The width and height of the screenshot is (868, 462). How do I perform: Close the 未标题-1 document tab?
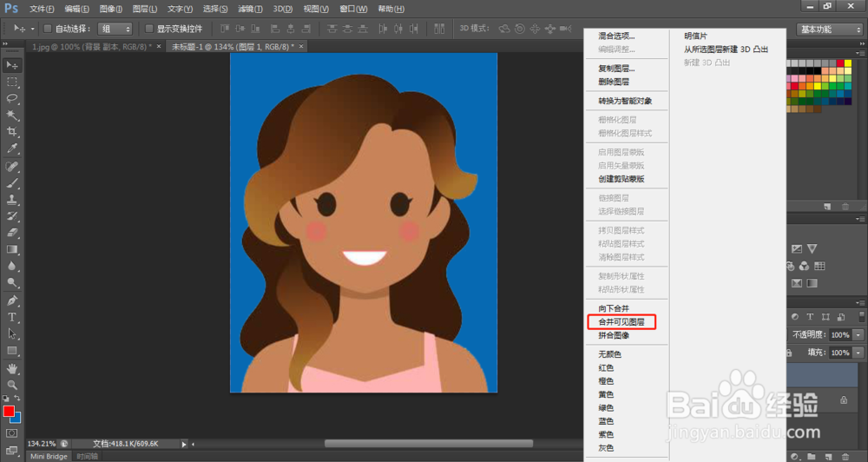click(x=301, y=47)
